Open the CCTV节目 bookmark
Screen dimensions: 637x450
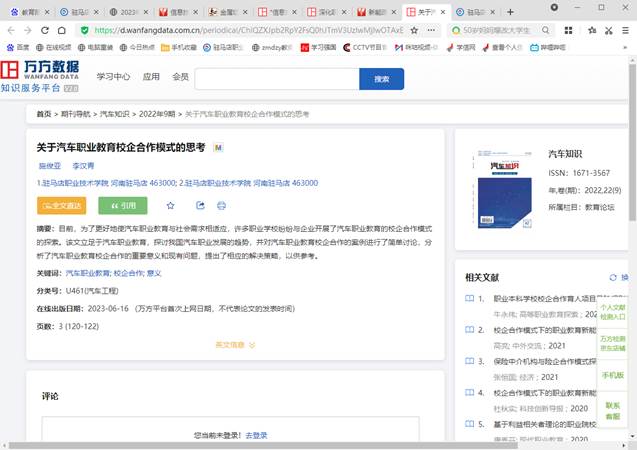tap(365, 48)
